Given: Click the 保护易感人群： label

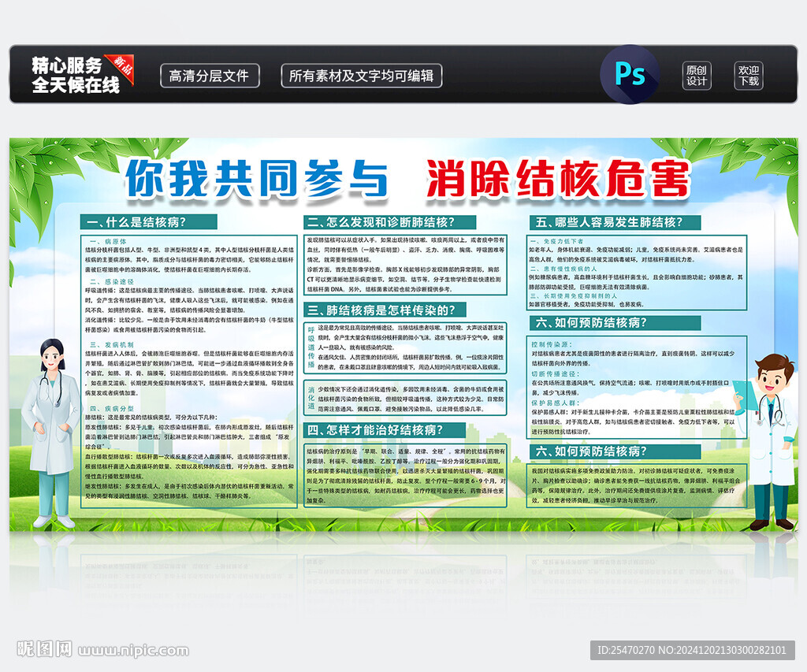Looking at the screenshot, I should click(556, 403).
